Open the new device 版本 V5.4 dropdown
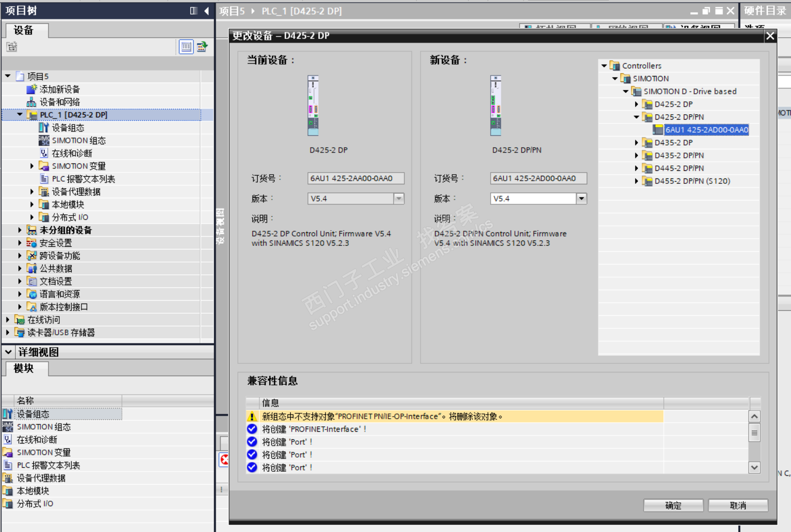791x532 pixels. [581, 199]
